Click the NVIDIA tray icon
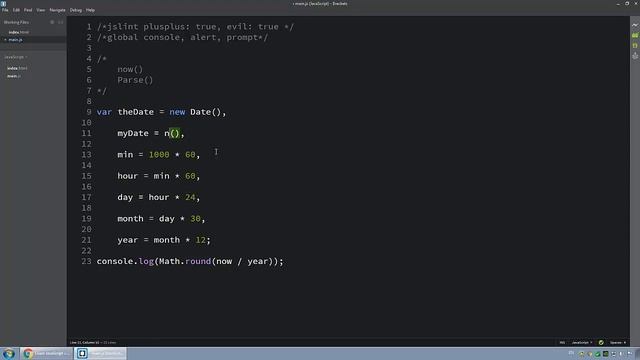 pos(605,354)
